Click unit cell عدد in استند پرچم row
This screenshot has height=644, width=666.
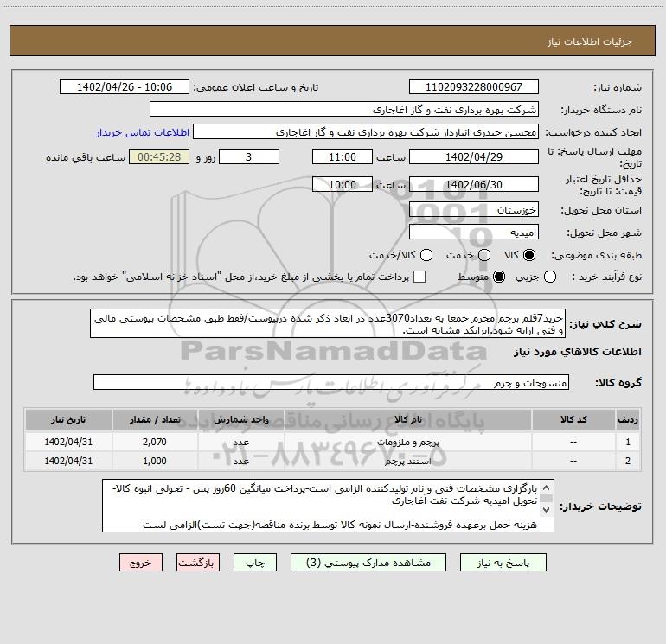(x=240, y=461)
